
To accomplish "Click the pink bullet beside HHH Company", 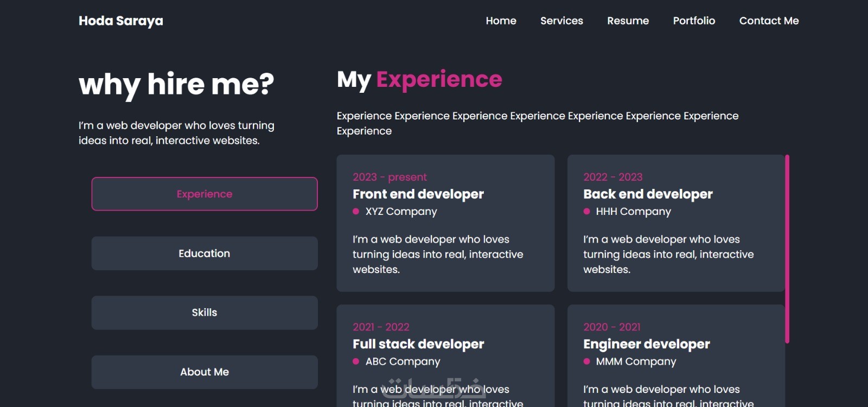I will point(586,212).
